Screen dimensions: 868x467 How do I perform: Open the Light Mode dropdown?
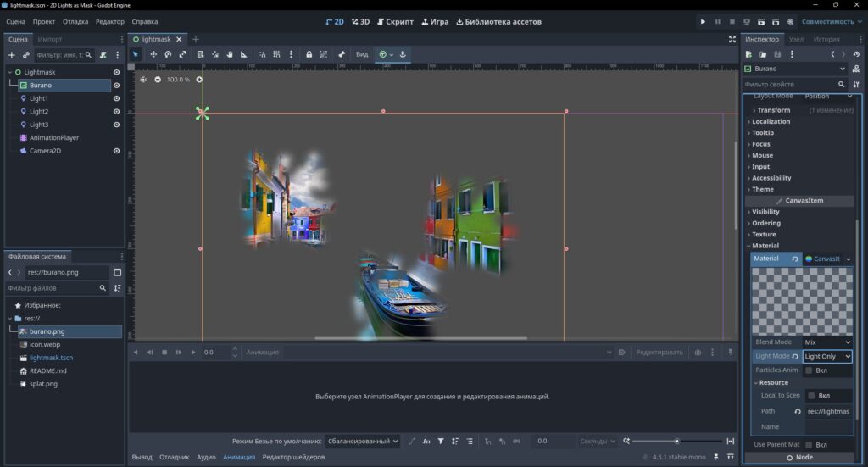pos(827,356)
